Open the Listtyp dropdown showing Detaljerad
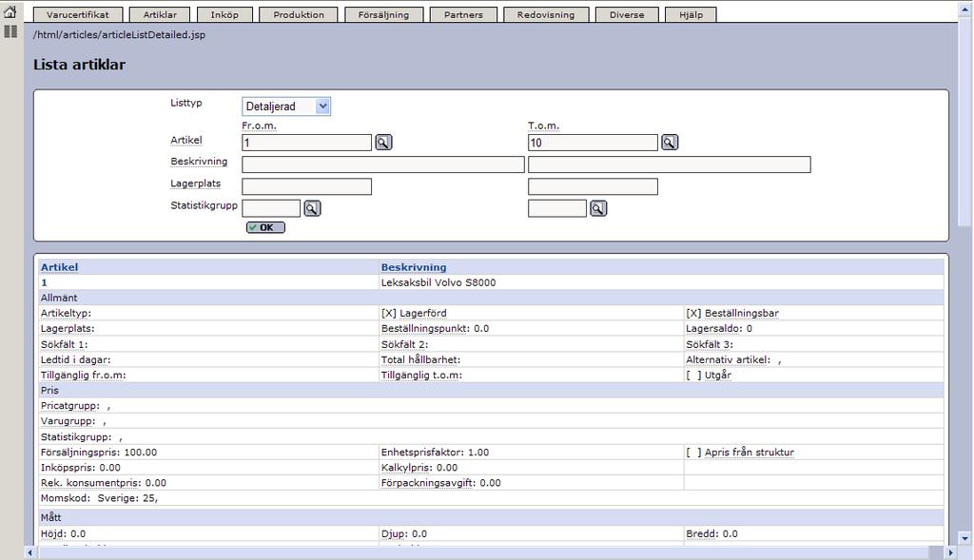Image resolution: width=974 pixels, height=560 pixels. [x=285, y=106]
